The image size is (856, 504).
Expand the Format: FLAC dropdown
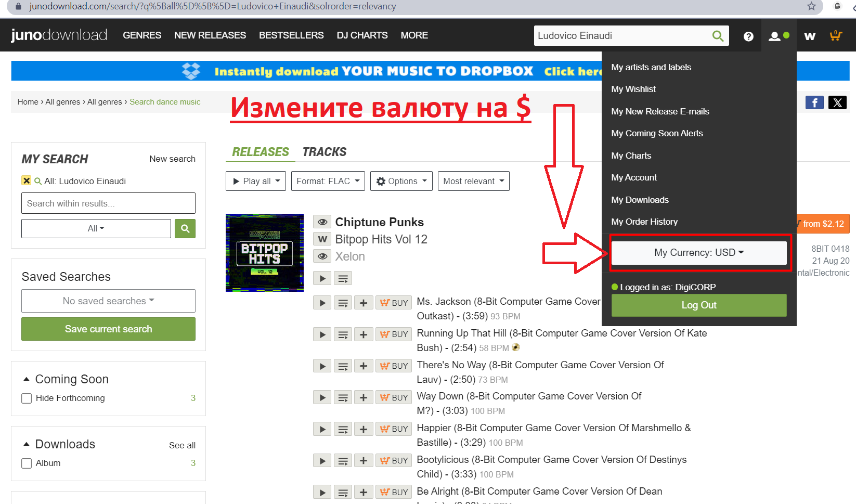328,181
